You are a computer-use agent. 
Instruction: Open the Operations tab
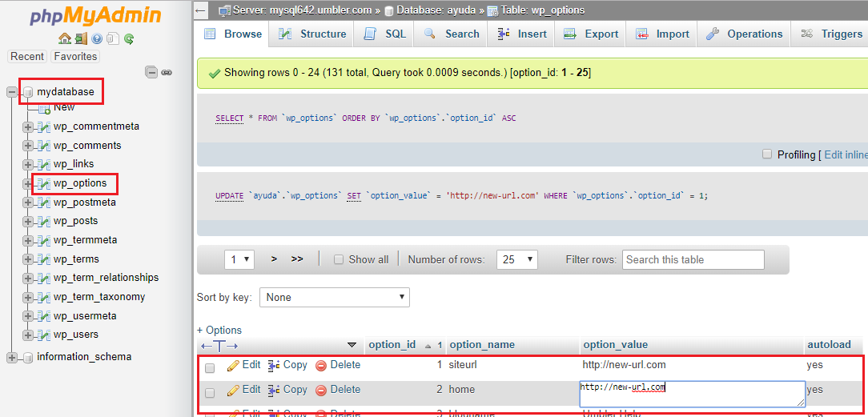[x=744, y=34]
